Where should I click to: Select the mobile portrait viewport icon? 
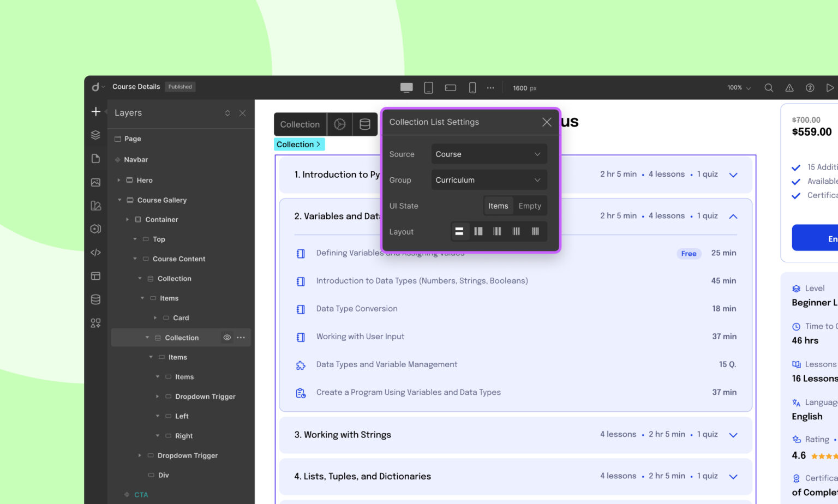point(472,88)
